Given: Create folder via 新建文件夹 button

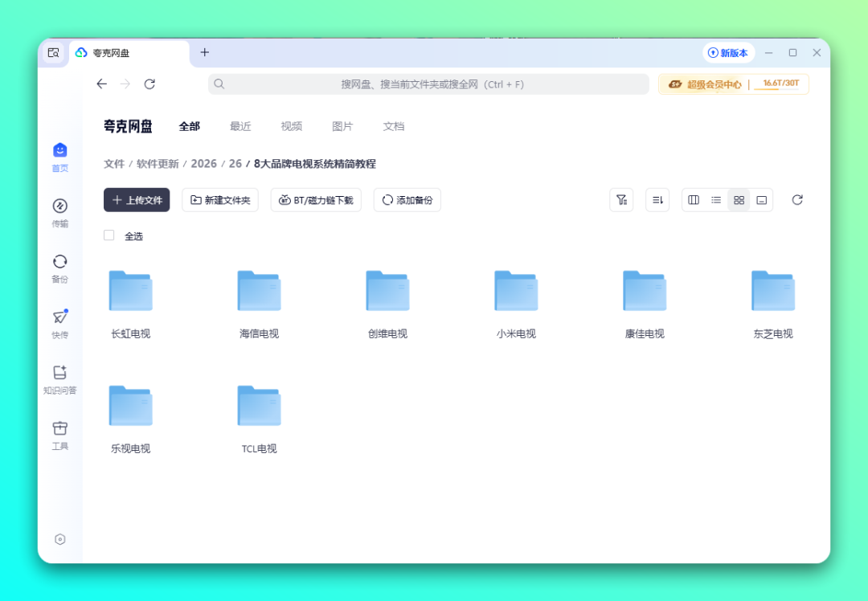Looking at the screenshot, I should click(x=219, y=199).
